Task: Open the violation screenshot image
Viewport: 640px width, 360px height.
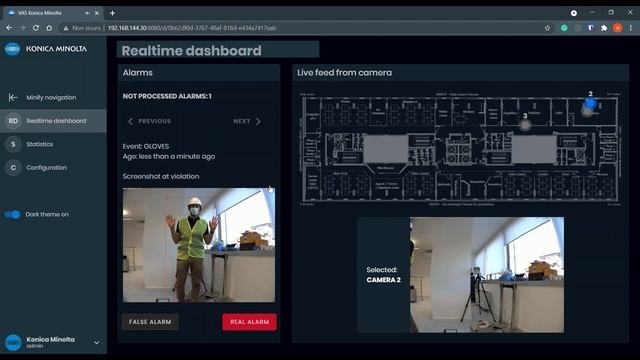Action: point(199,245)
